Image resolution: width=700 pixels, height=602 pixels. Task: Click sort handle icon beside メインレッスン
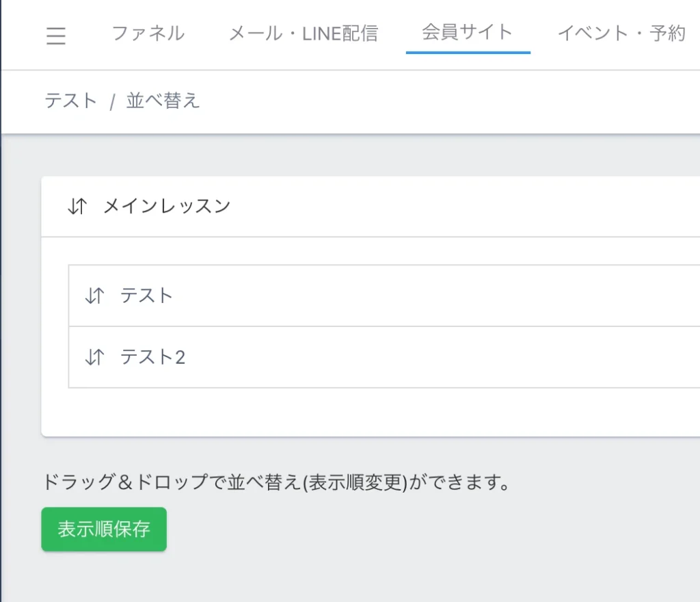pyautogui.click(x=77, y=207)
